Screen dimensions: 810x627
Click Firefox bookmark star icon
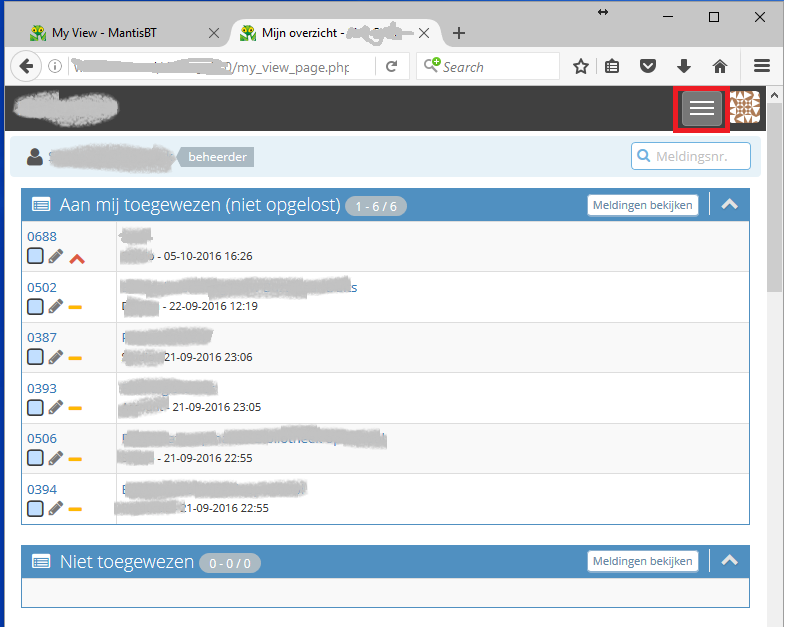tap(580, 66)
